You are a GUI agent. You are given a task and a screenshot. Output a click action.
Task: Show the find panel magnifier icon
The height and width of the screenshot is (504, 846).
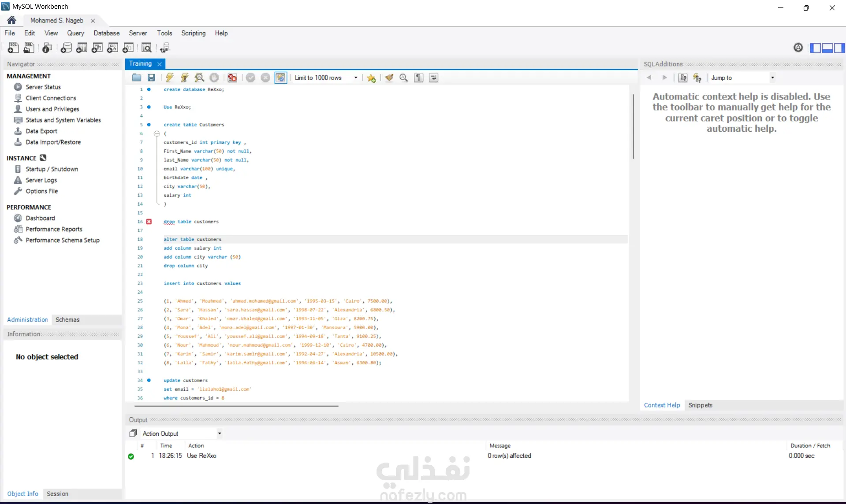point(403,78)
